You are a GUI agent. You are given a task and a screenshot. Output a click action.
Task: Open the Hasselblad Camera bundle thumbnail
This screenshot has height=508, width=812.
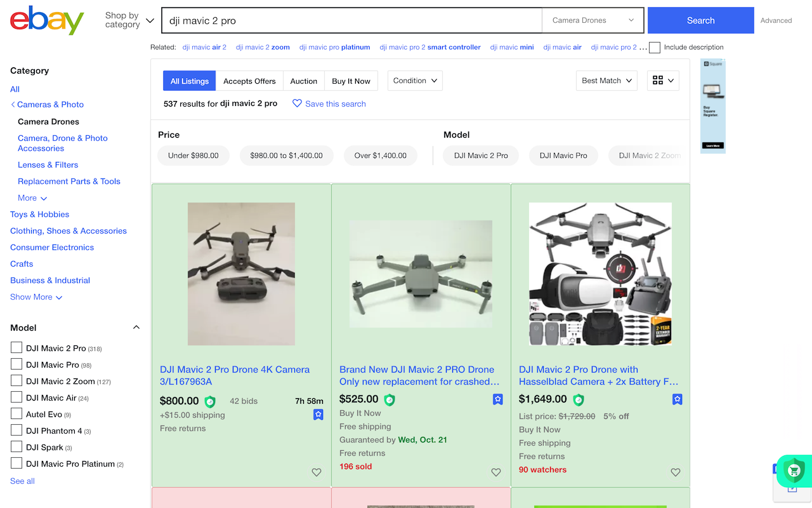click(x=600, y=274)
